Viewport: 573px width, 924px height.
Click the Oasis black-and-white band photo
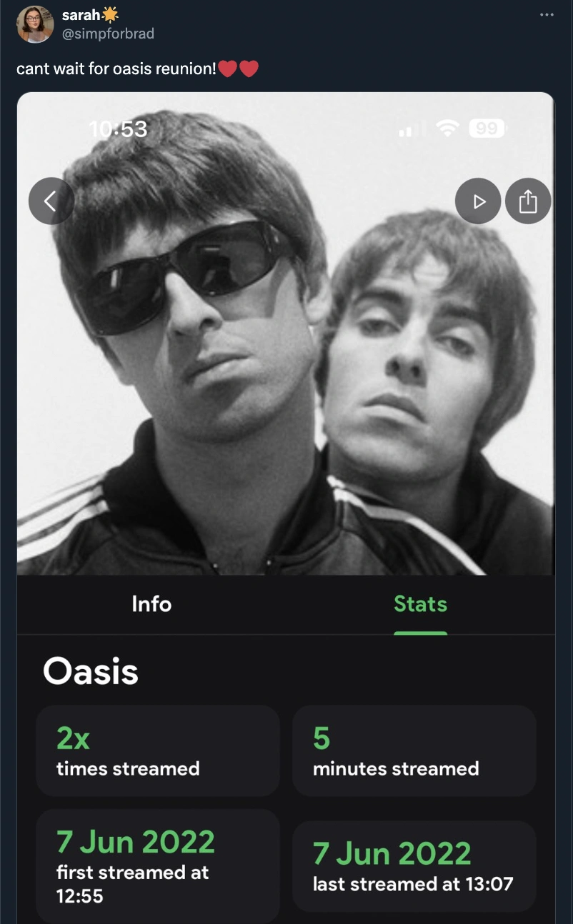[286, 371]
